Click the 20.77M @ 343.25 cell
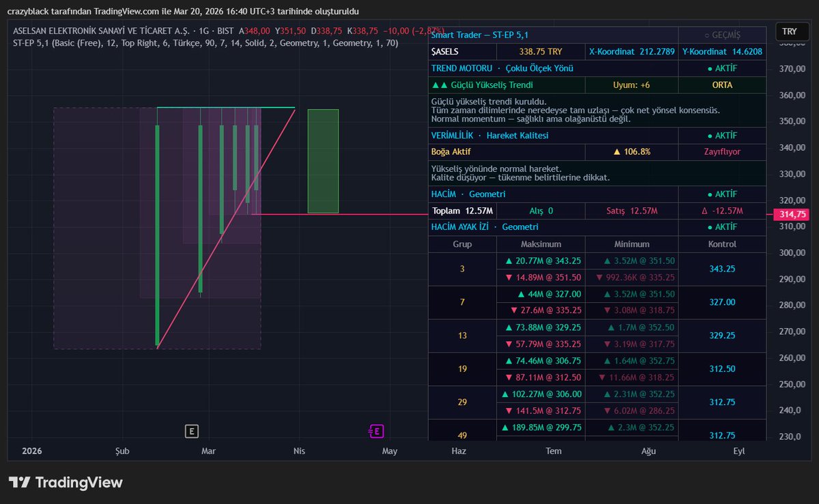The height and width of the screenshot is (504, 819). point(541,261)
